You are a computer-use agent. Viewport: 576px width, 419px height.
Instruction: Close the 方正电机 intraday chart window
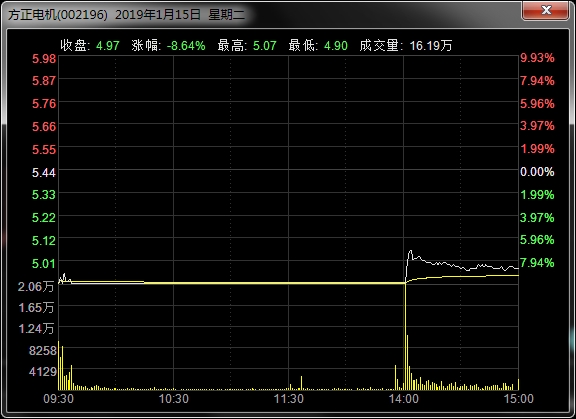(546, 10)
